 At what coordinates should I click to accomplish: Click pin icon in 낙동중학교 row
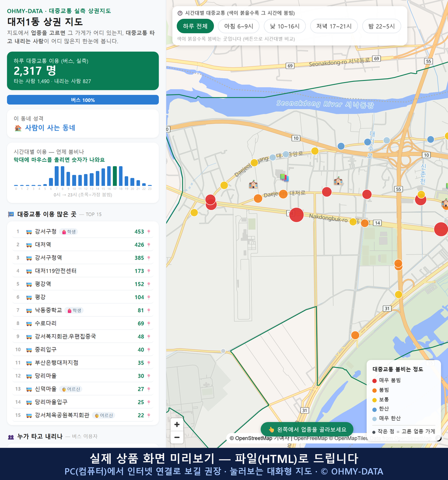[x=149, y=310]
